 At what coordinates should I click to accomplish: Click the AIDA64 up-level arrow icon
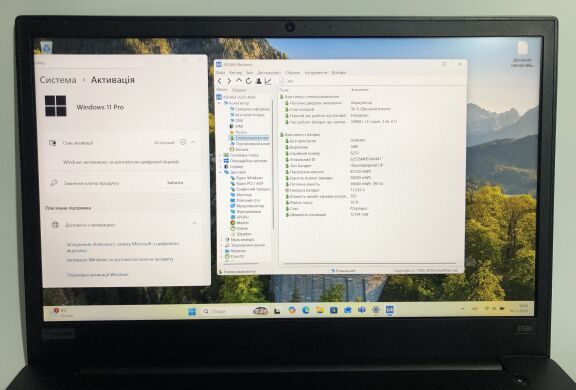tap(239, 81)
